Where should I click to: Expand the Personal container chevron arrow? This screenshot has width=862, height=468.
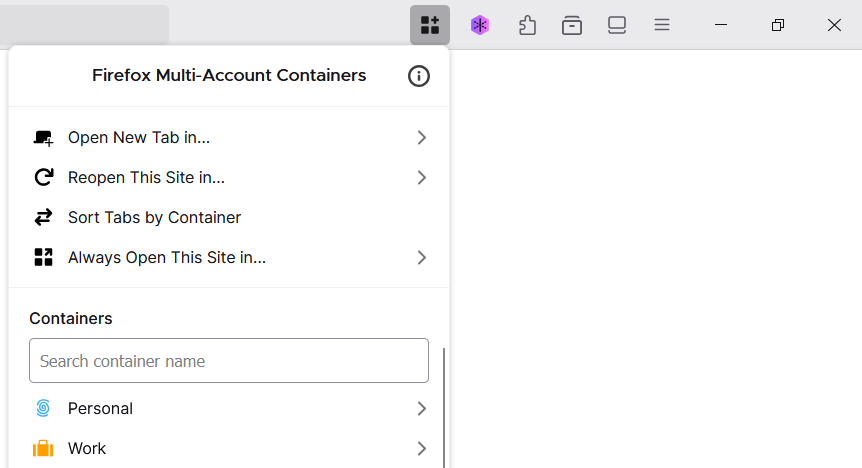point(422,409)
